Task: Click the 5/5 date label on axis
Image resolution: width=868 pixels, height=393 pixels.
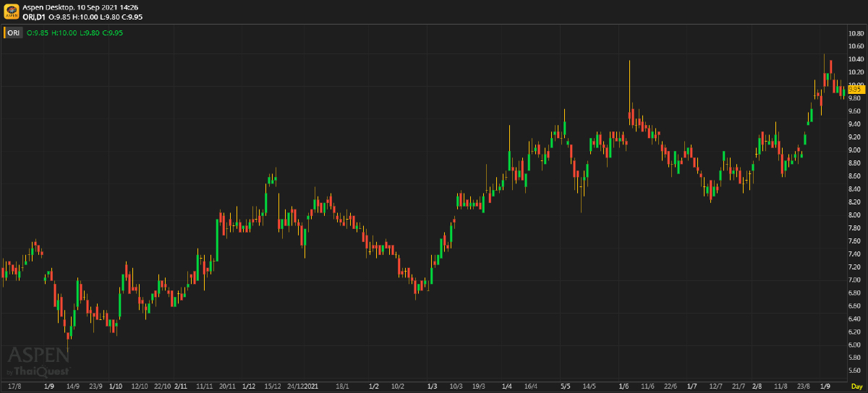Action: [566, 386]
